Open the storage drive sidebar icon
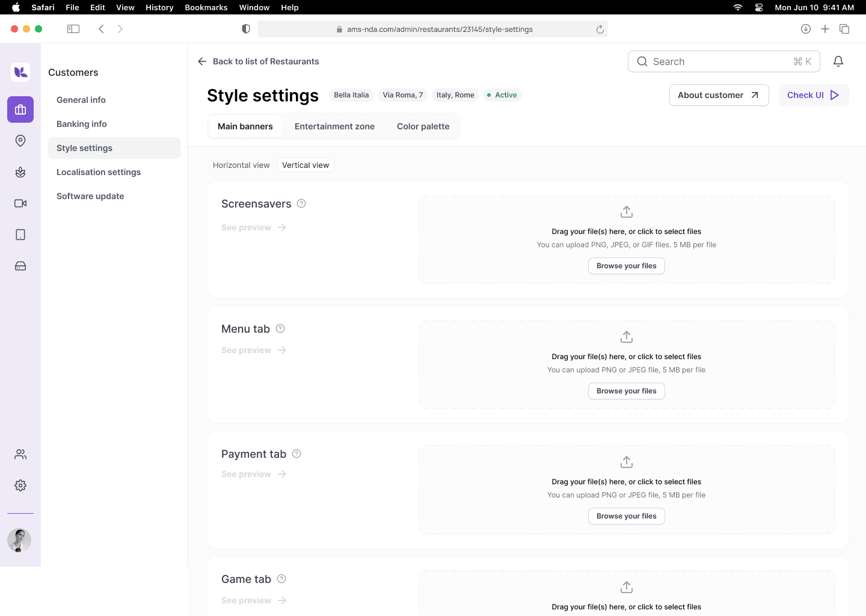The width and height of the screenshot is (866, 616). 20,266
